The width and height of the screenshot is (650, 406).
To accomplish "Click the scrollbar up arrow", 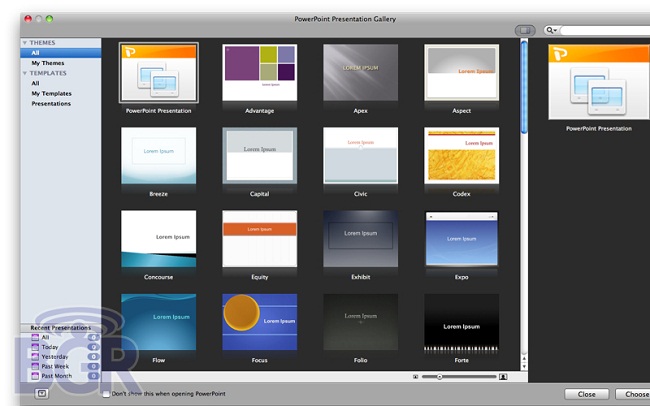I will (x=524, y=358).
